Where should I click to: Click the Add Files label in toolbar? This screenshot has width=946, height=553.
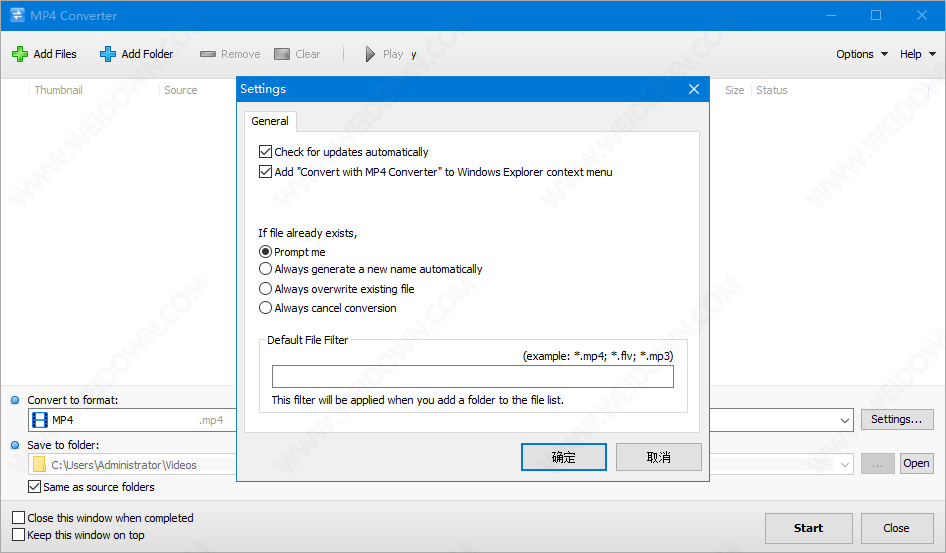click(55, 54)
